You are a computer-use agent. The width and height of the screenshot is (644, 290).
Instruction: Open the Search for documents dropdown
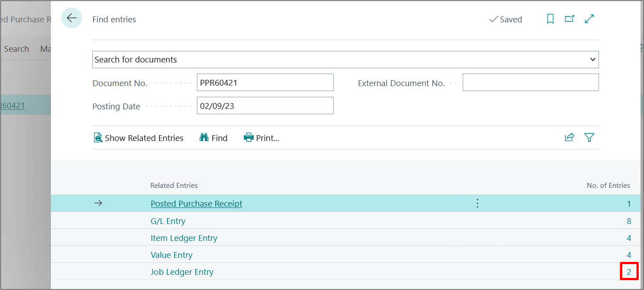point(345,59)
